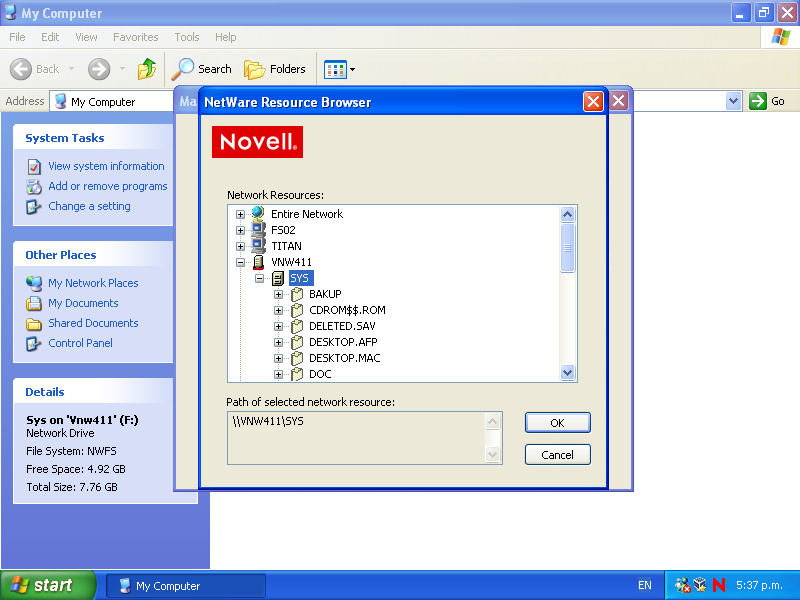Click the DOC folder icon

click(297, 374)
